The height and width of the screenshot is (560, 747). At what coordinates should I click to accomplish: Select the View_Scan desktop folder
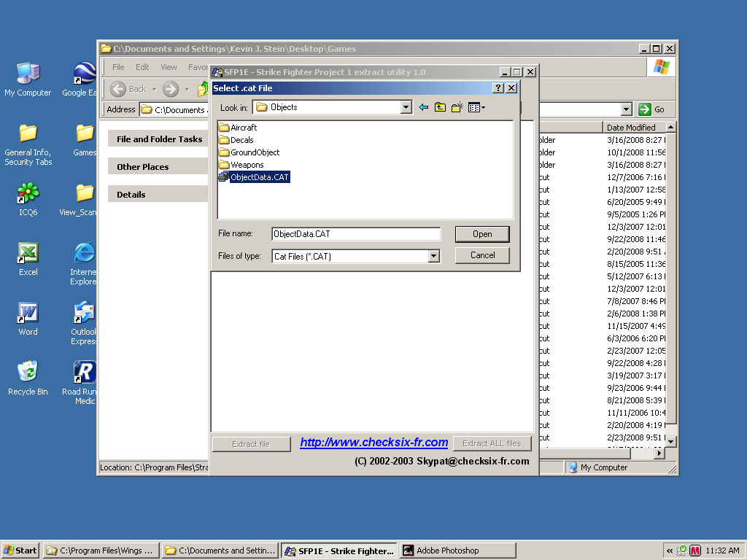pyautogui.click(x=78, y=200)
